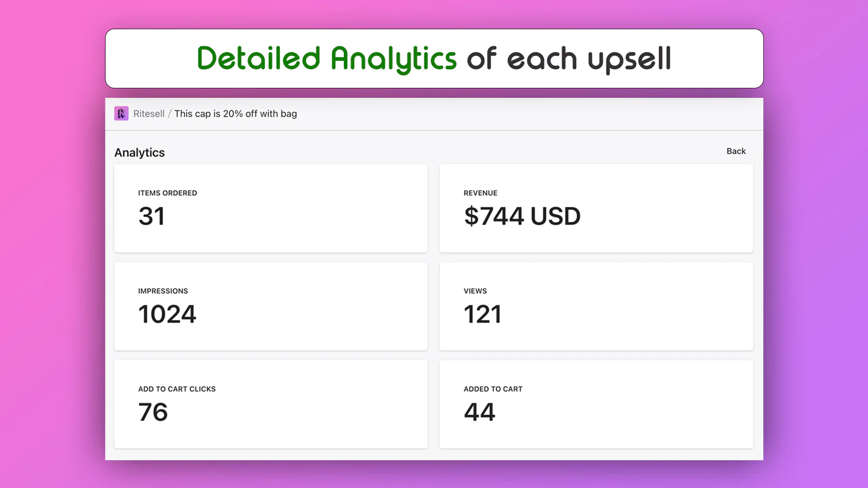Click the ITEMS ORDERED label

click(x=168, y=193)
